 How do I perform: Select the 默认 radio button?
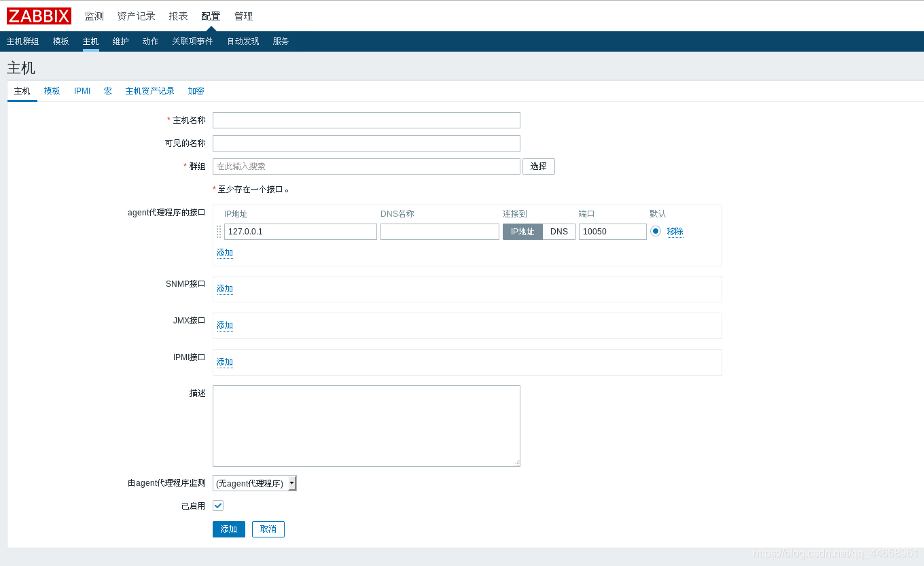point(656,231)
